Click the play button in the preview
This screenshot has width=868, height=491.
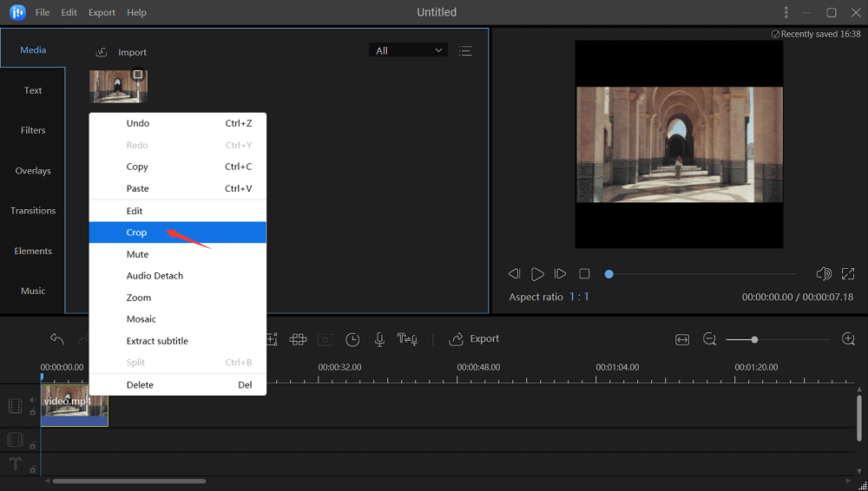537,274
